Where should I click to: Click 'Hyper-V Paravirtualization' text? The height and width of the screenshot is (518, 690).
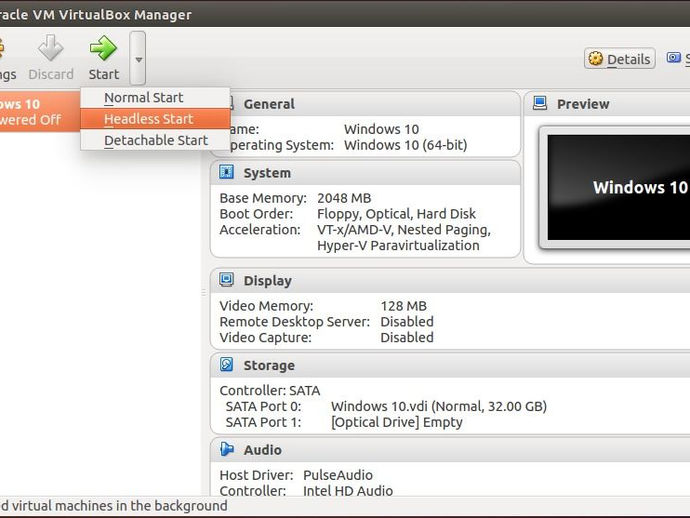398,246
